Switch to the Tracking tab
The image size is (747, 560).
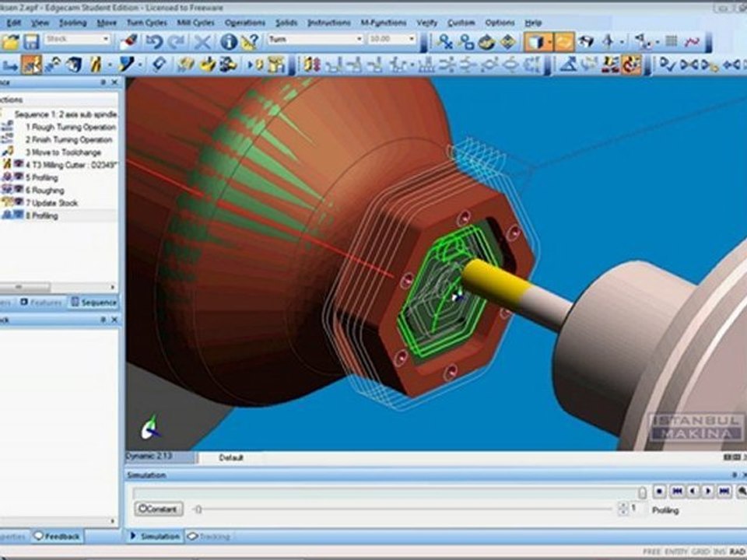pos(209,537)
